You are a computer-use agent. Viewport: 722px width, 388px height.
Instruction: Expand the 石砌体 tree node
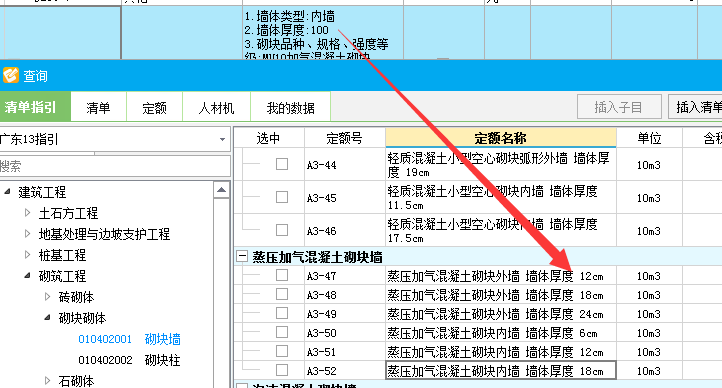point(47,381)
